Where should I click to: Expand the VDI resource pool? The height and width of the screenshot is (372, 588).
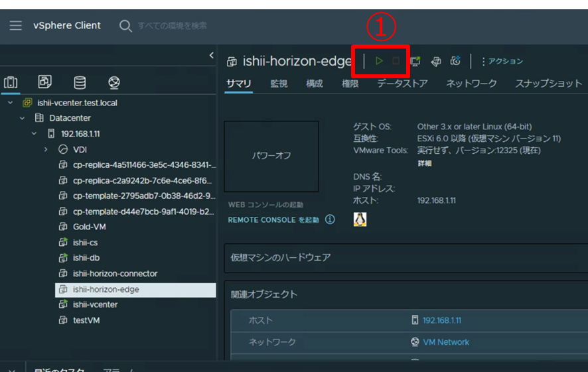coord(46,149)
